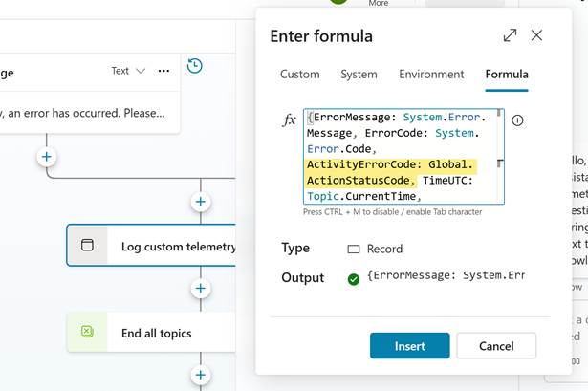Switch to the System tab
The image size is (588, 391).
[x=359, y=75]
